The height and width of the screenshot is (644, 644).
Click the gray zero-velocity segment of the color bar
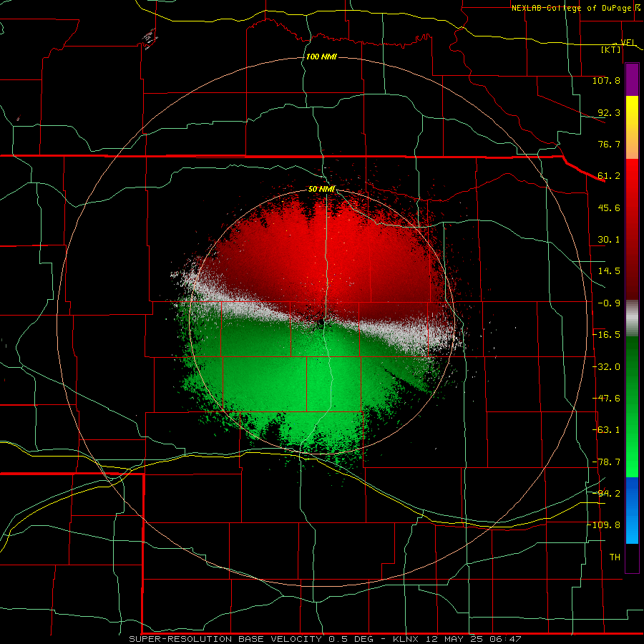pos(632,318)
